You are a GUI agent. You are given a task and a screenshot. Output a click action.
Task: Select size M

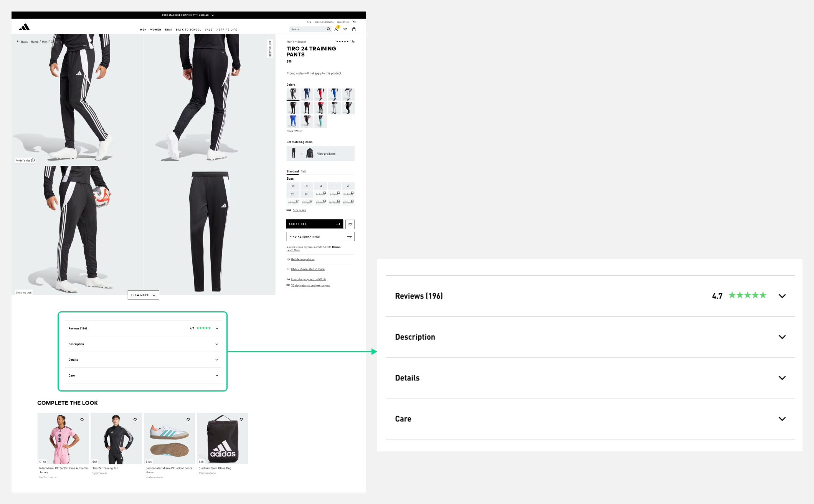320,186
